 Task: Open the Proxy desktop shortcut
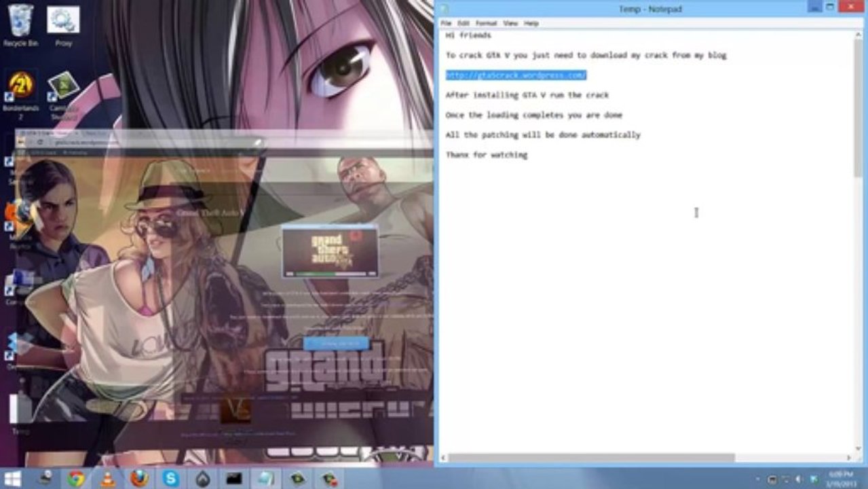click(x=63, y=26)
